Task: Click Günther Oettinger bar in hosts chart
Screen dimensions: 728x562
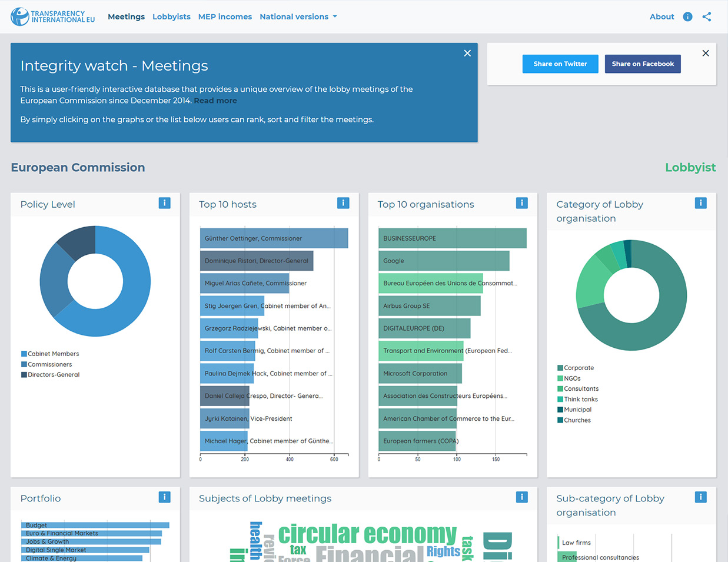Action: click(274, 238)
